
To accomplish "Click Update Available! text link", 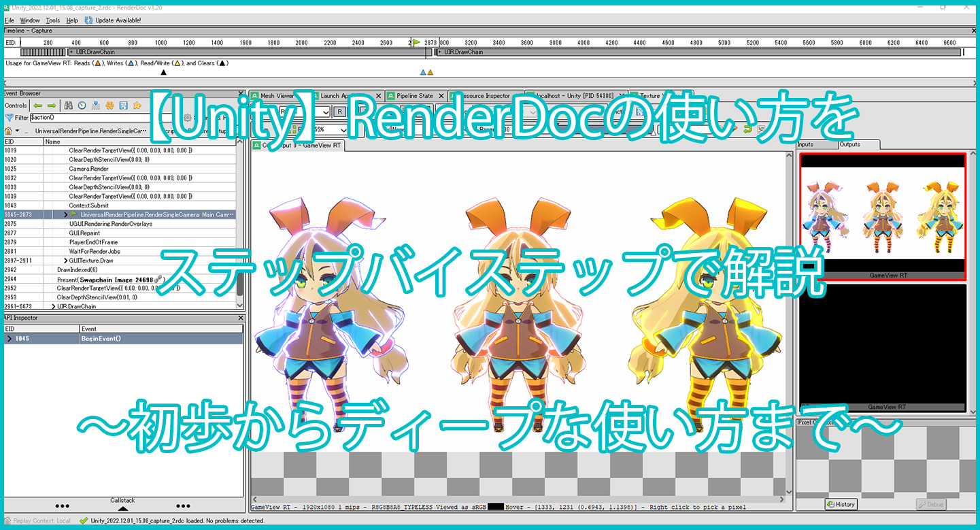I will pos(118,20).
